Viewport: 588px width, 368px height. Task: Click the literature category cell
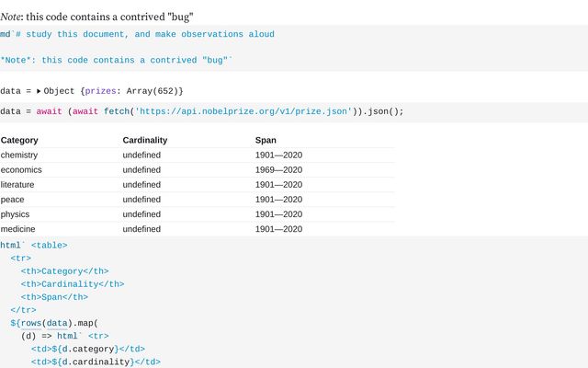[17, 185]
